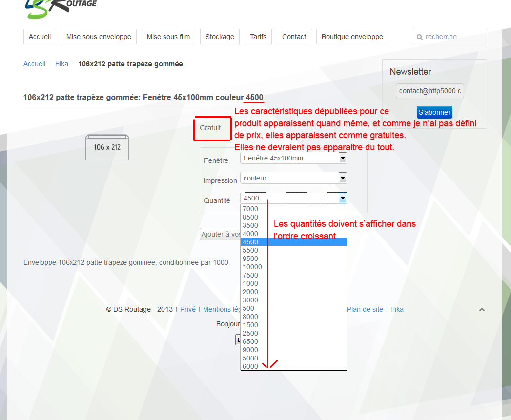Collapse the Quantité dropdown arrow

point(343,198)
